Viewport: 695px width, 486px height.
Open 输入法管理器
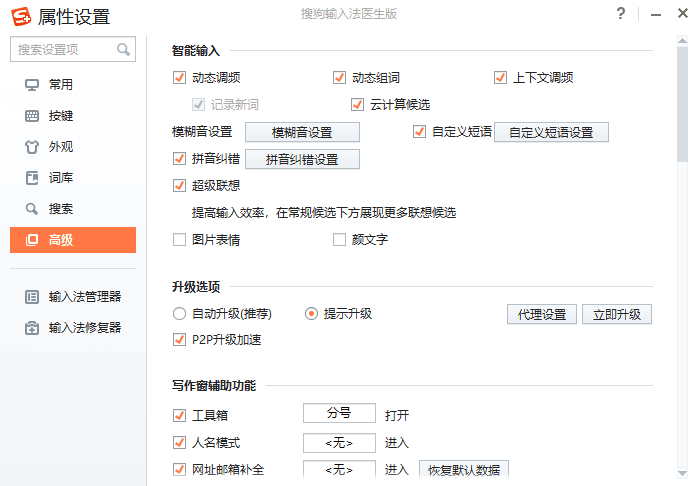pyautogui.click(x=73, y=297)
